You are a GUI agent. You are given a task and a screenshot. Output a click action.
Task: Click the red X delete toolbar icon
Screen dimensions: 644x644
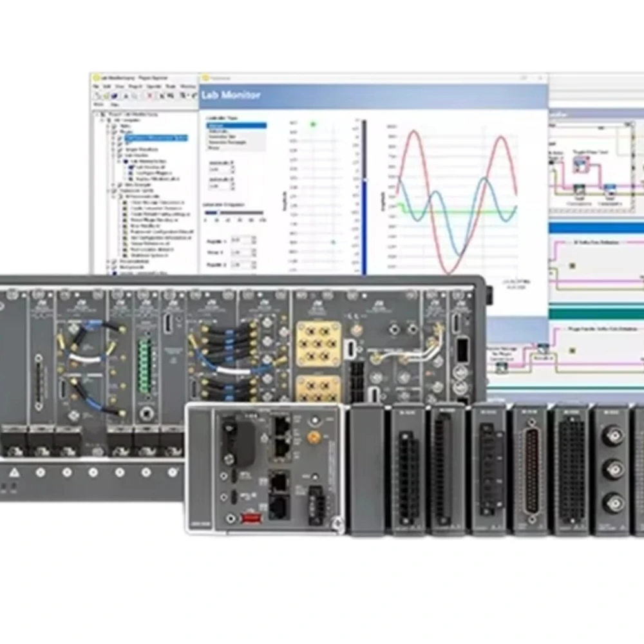(x=149, y=96)
